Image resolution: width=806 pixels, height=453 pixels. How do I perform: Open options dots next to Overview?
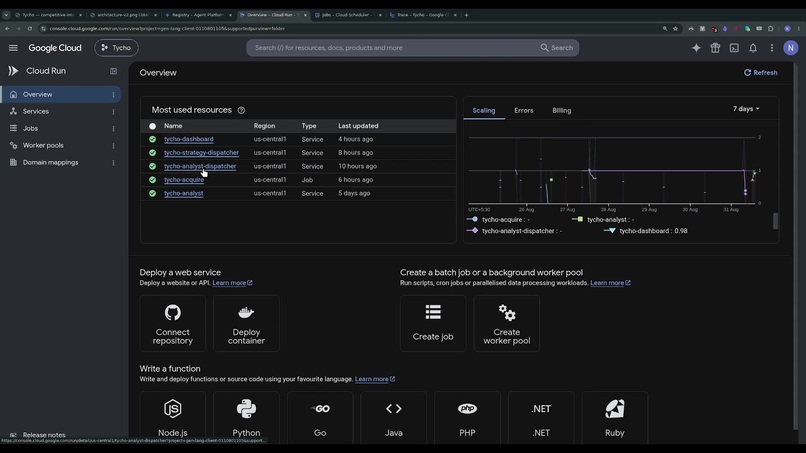[x=113, y=95]
